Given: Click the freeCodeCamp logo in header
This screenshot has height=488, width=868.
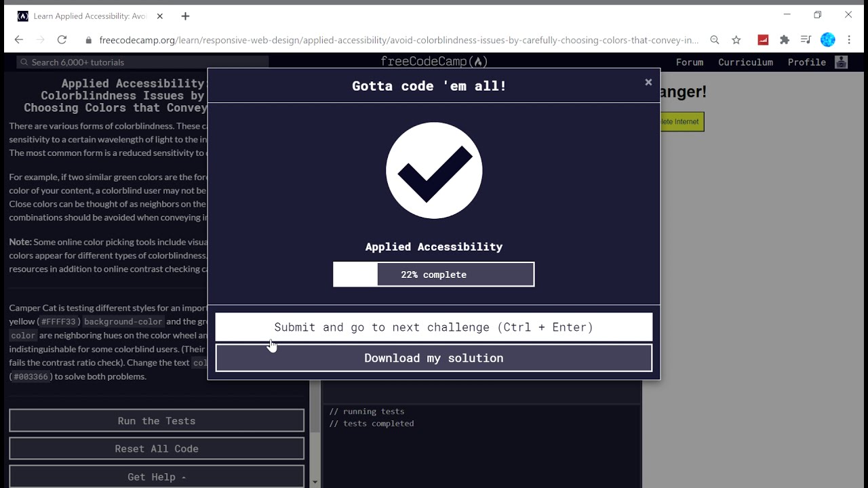Looking at the screenshot, I should point(434,62).
